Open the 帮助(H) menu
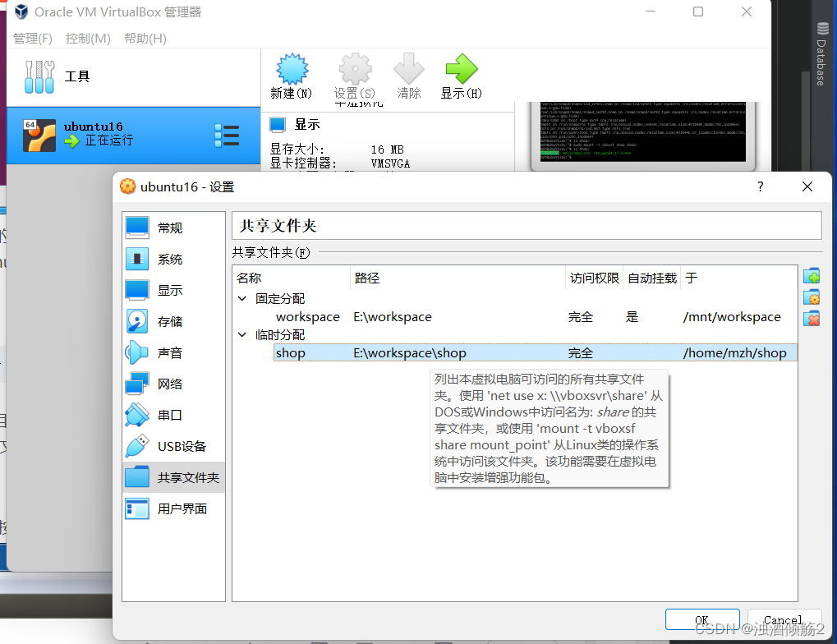The width and height of the screenshot is (837, 644). click(x=145, y=38)
